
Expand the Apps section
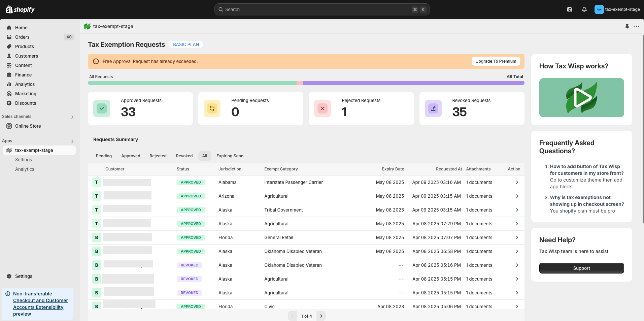click(72, 141)
